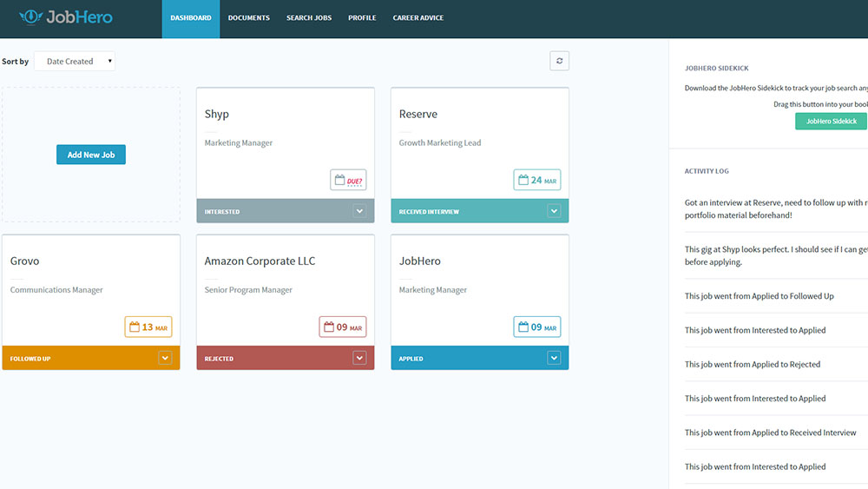Viewport: 868px width, 489px height.
Task: Open the Applied status chevron on JobHero card
Action: coord(554,358)
